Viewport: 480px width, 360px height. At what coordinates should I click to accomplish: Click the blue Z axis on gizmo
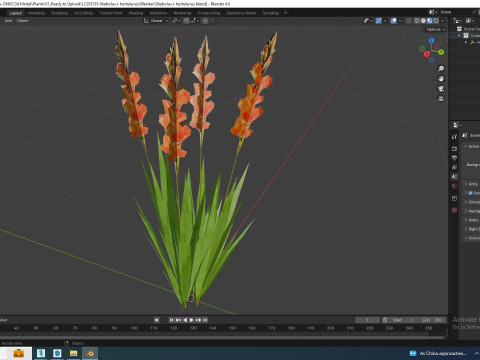(432, 40)
